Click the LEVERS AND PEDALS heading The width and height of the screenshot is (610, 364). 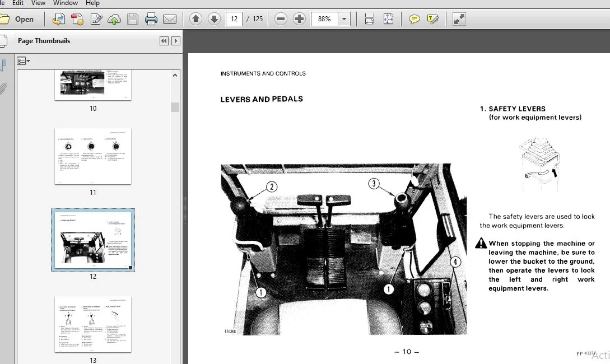(262, 99)
